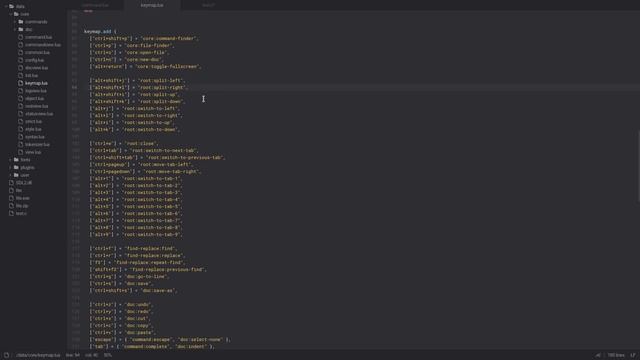The image size is (640, 360).
Task: Click the 'doc:undo' code line
Action: click(121, 305)
